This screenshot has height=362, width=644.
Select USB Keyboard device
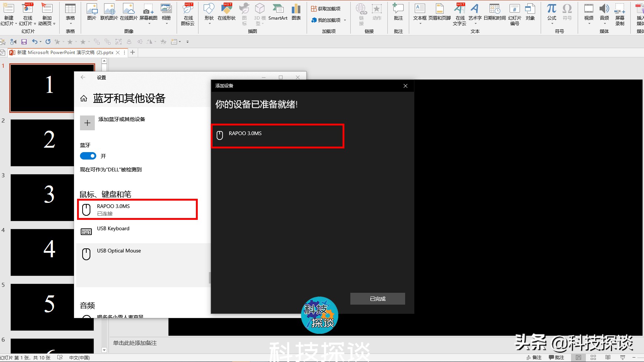tap(143, 232)
